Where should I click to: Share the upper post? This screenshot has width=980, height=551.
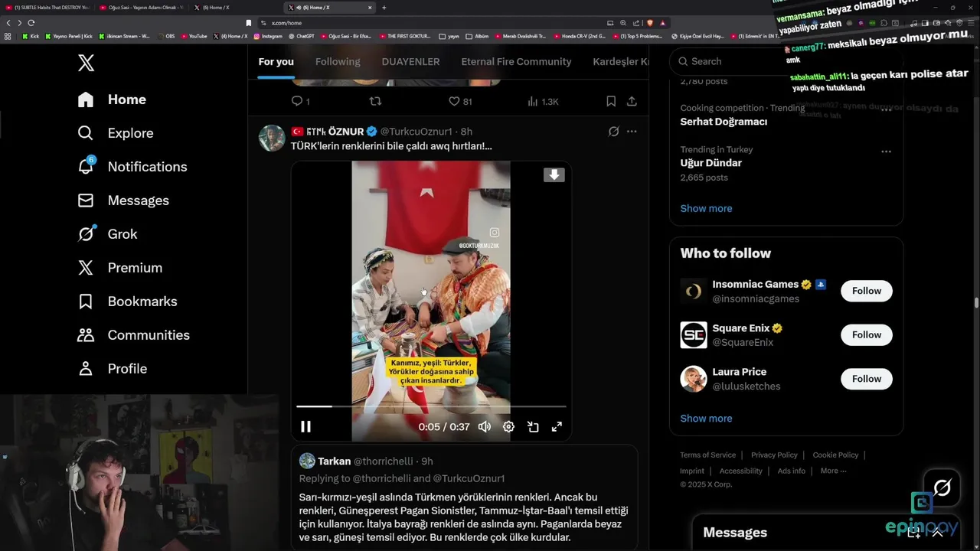(632, 101)
